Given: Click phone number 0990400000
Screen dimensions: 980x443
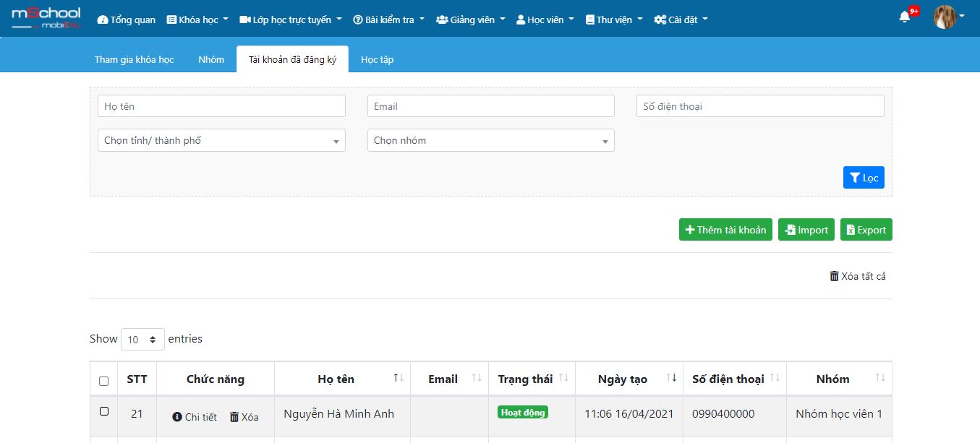Looking at the screenshot, I should 723,414.
